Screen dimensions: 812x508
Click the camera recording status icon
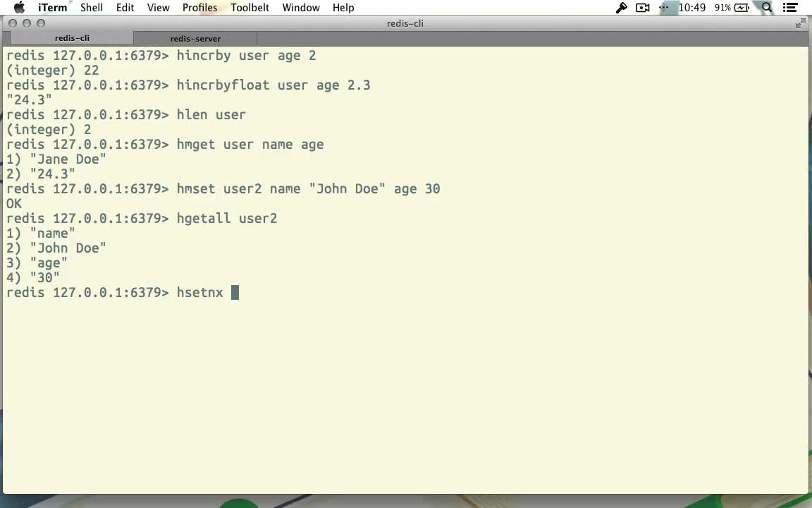point(643,8)
